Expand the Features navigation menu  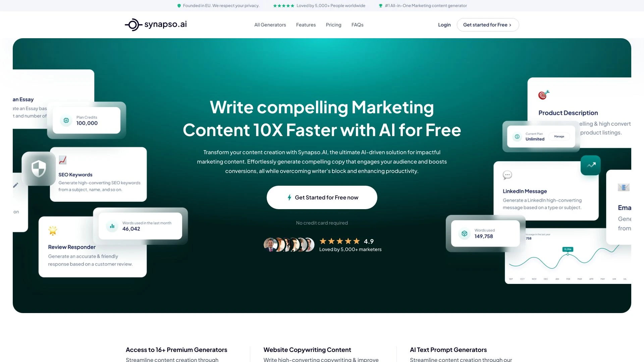click(306, 25)
